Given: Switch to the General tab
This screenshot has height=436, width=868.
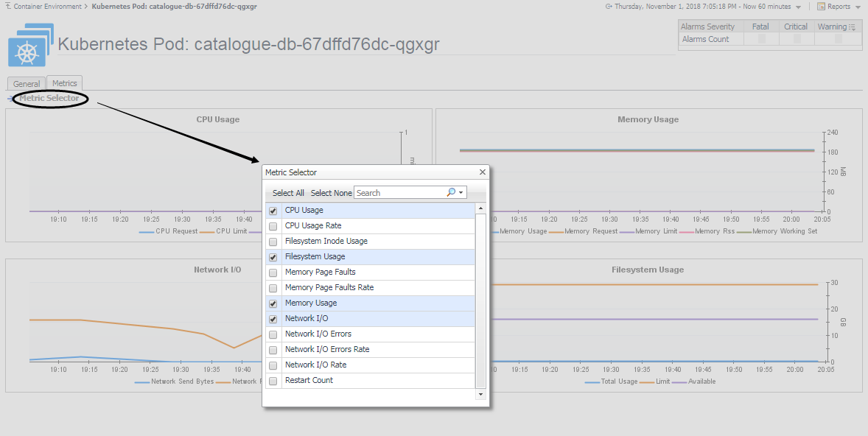Looking at the screenshot, I should 26,83.
